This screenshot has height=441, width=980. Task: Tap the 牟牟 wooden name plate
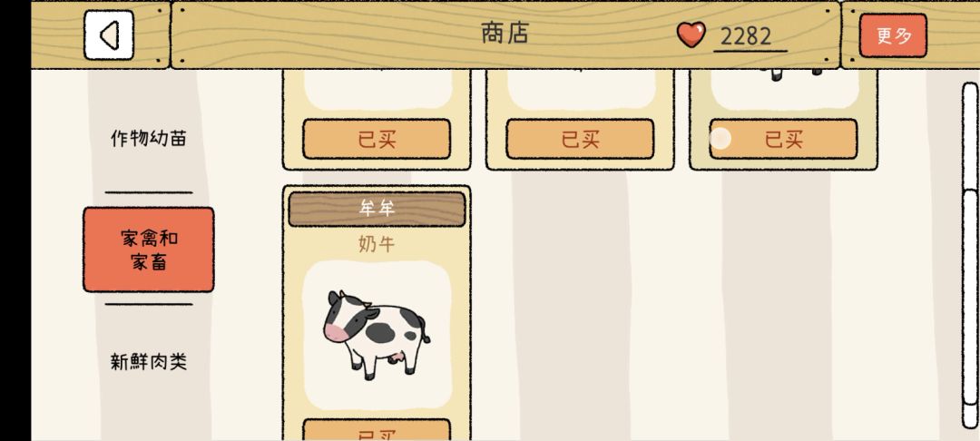click(x=377, y=210)
